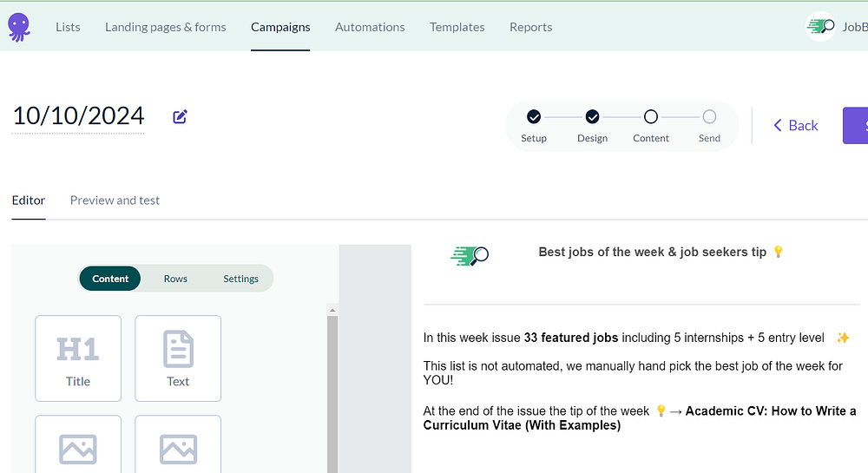Switch to the Rows panel tab
This screenshot has height=473, width=868.
175,279
